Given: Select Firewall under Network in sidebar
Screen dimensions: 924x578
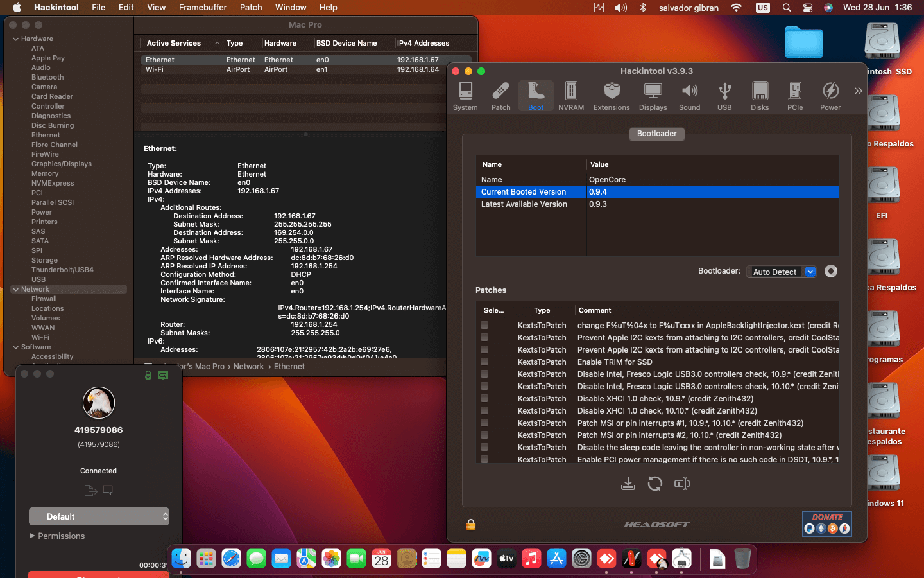Looking at the screenshot, I should click(44, 299).
